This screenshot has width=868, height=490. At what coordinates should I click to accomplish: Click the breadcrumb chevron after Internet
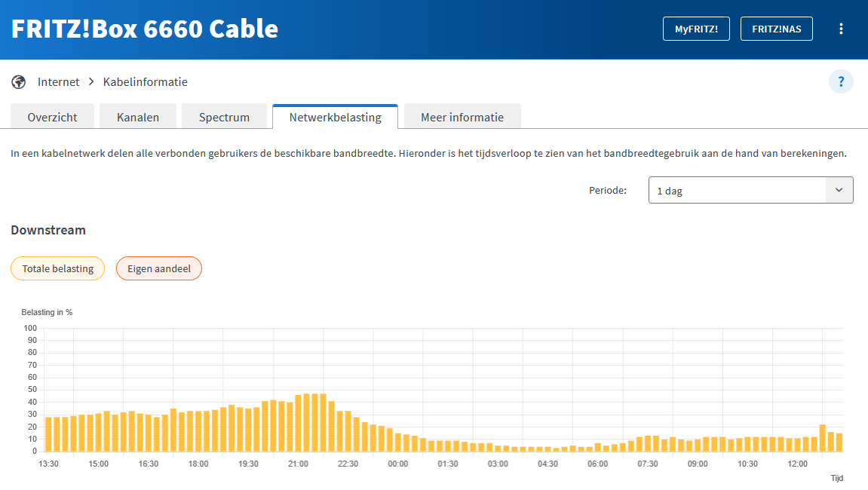click(x=91, y=82)
